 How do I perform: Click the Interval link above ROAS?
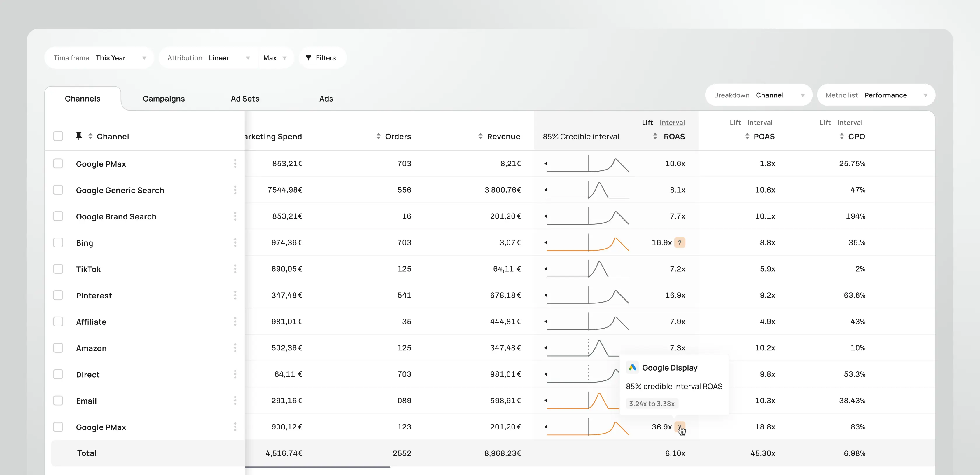pyautogui.click(x=672, y=123)
